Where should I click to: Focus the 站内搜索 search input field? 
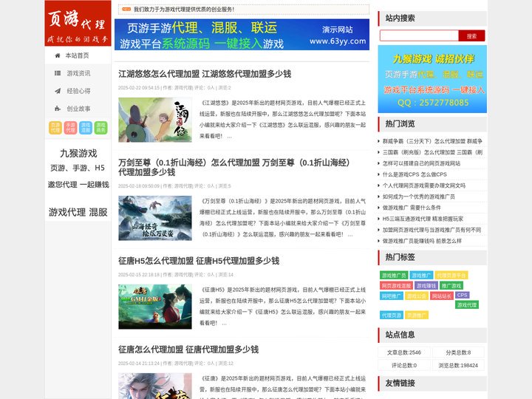pos(420,35)
